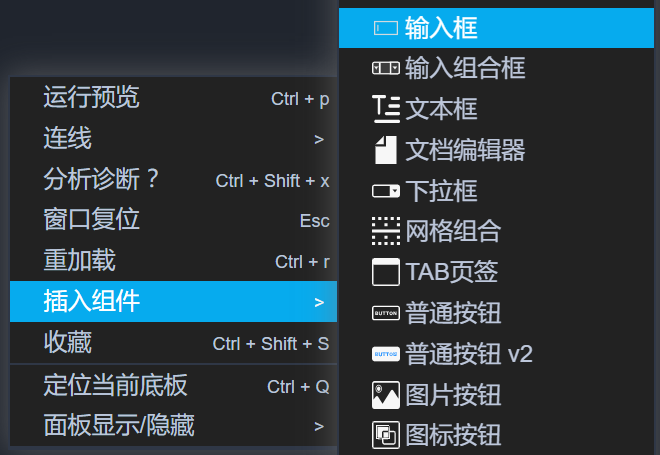Click the 普通按钮 v2 blue icon
The width and height of the screenshot is (660, 455).
click(385, 354)
